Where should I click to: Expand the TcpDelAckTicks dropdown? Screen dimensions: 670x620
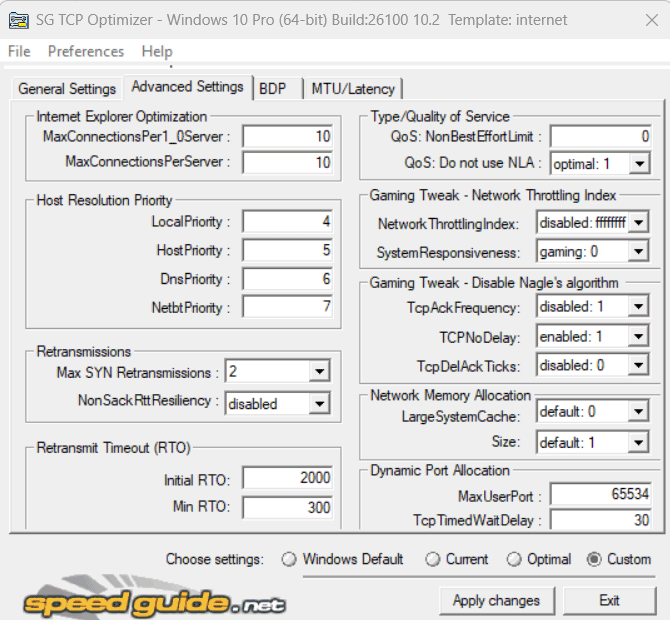(x=639, y=365)
